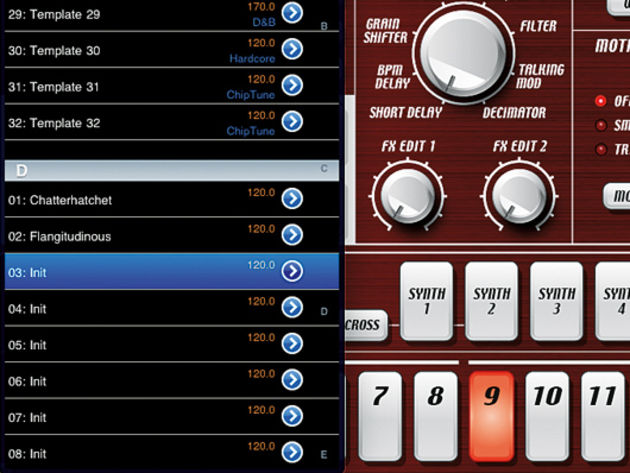Select the 32: Template 32 song
This screenshot has width=630, height=473.
point(172,122)
